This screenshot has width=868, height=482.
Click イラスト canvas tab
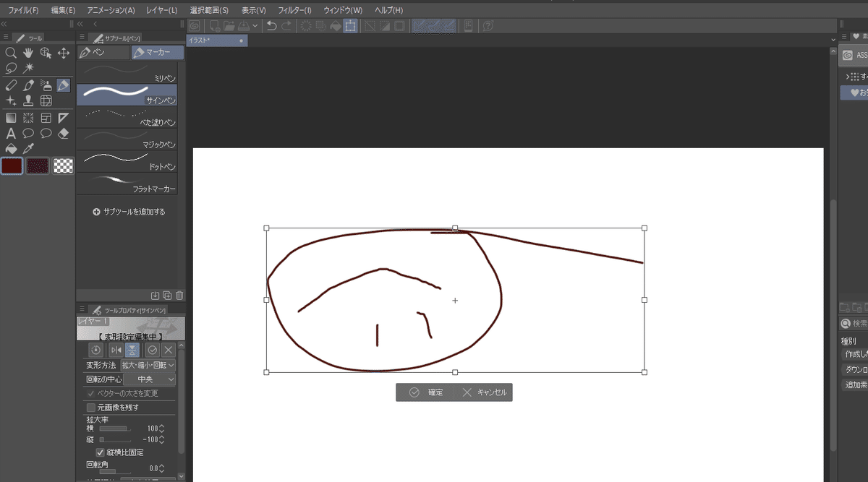click(217, 40)
